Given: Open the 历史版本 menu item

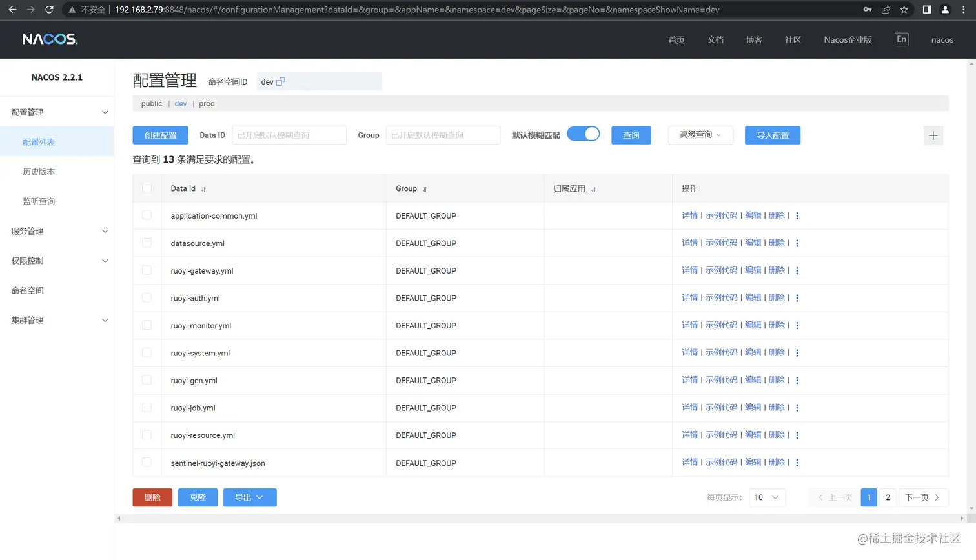Looking at the screenshot, I should (57, 172).
